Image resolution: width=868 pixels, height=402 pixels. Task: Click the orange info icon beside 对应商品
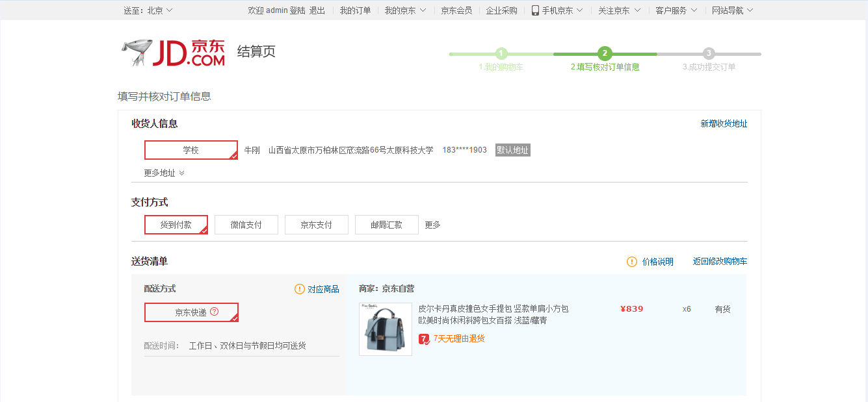pos(300,289)
